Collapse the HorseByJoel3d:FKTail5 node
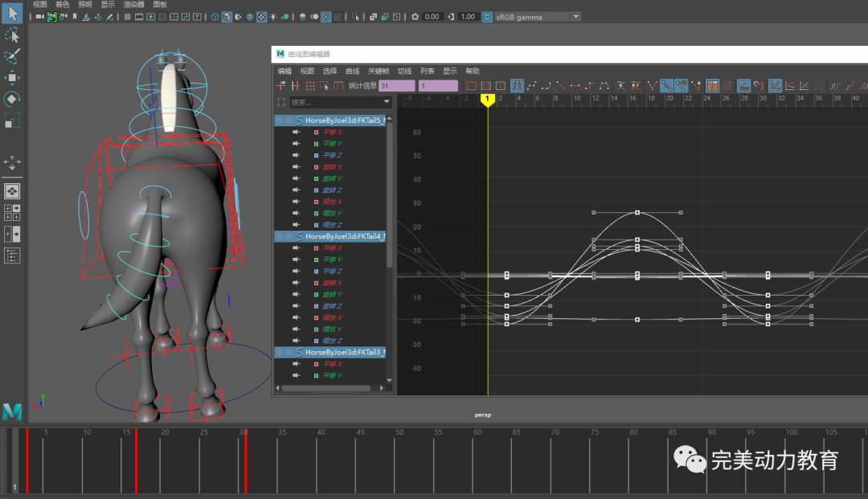The height and width of the screenshot is (499, 868). (279, 121)
